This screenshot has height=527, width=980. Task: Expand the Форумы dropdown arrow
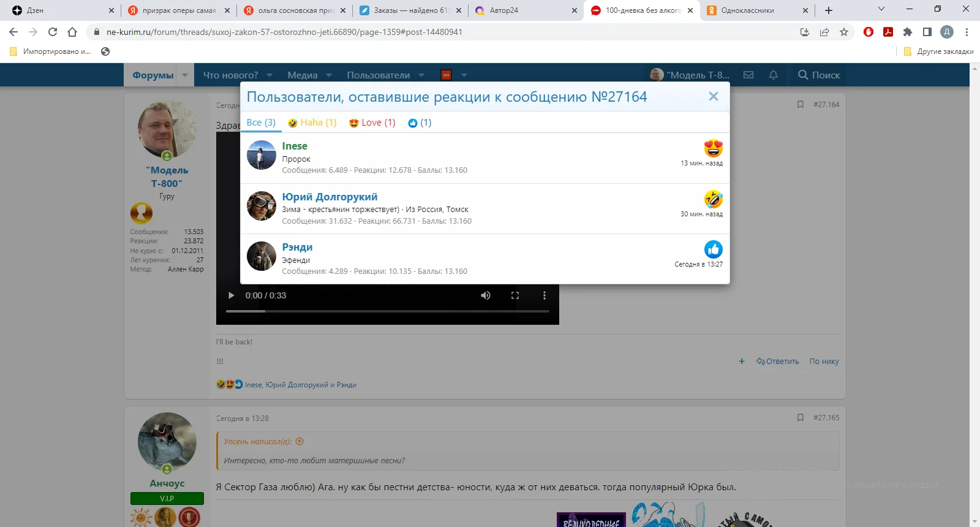(185, 75)
